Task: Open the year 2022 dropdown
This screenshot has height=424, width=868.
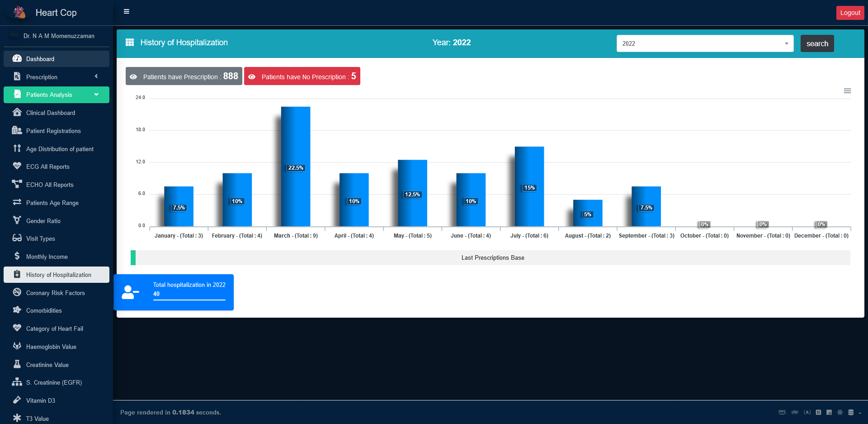Action: point(704,43)
